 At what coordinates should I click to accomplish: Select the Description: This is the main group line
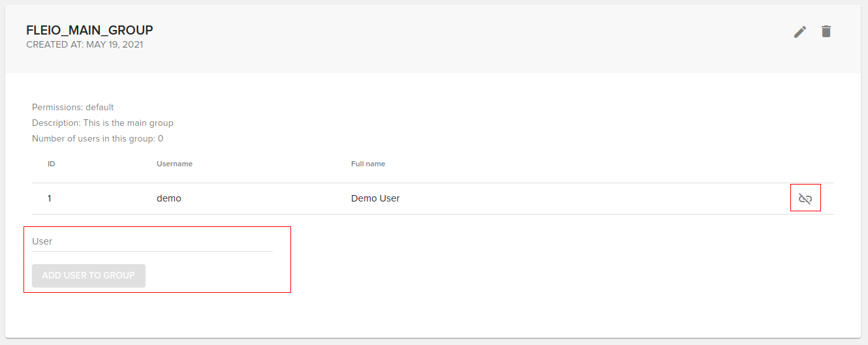tap(102, 123)
